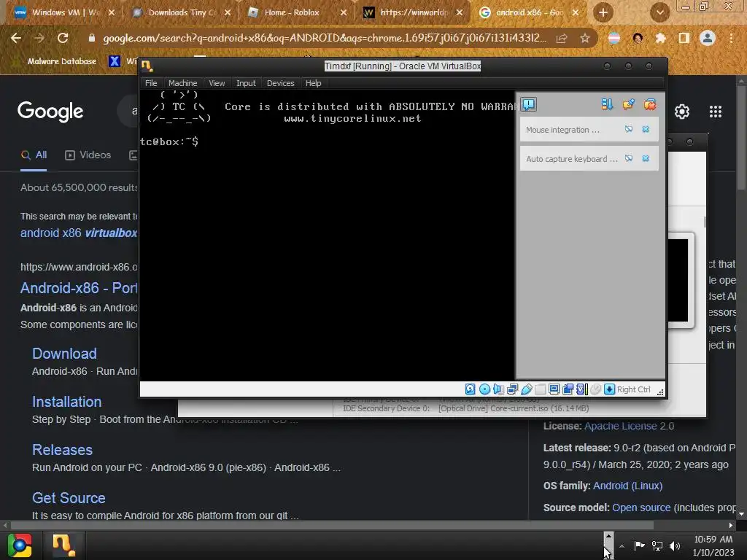Click the horizontal page scrollbar
Viewport: 747px width, 560px height.
pos(332,525)
